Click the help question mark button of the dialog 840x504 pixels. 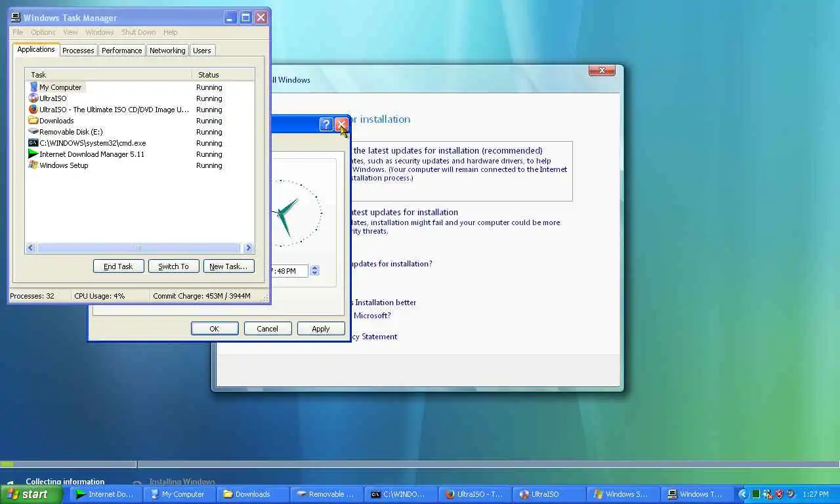pos(326,125)
